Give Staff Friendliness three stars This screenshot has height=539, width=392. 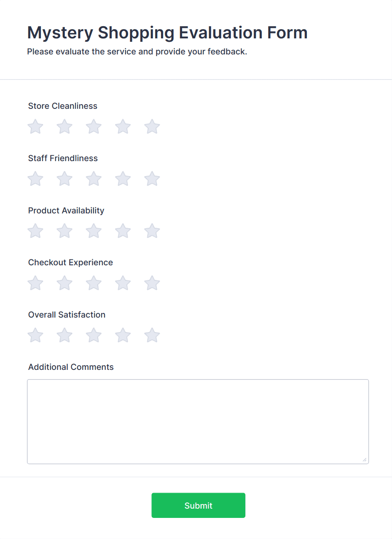[93, 178]
